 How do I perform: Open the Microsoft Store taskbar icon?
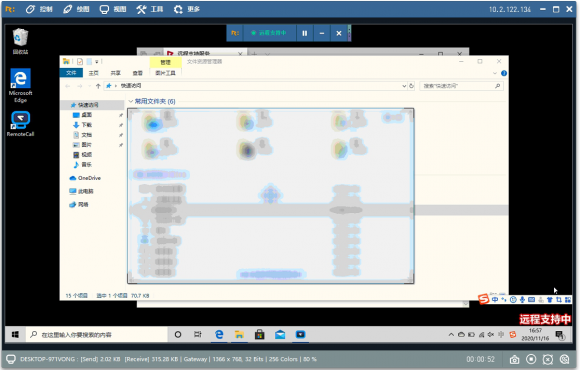click(260, 334)
